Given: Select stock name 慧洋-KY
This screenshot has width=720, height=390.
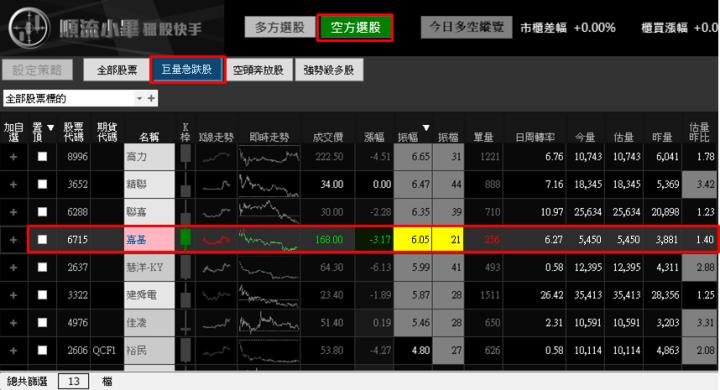Looking at the screenshot, I should [x=145, y=267].
